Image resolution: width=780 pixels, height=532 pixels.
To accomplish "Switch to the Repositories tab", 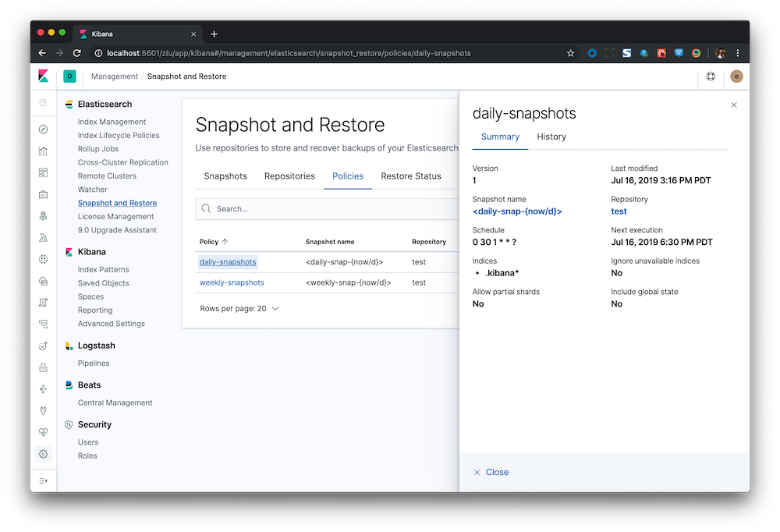I will [x=289, y=176].
